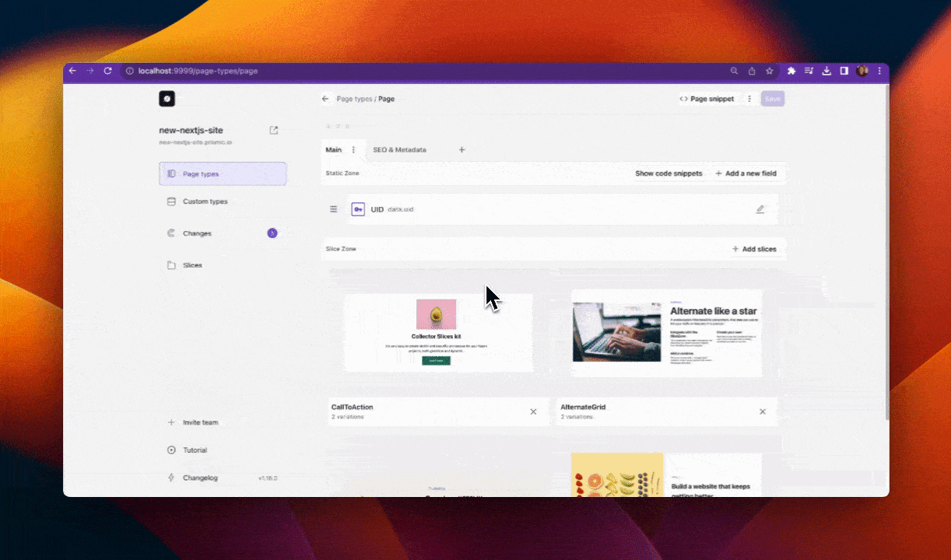Click the new-nextjs-site repository name
The width and height of the screenshot is (951, 560).
click(x=191, y=130)
